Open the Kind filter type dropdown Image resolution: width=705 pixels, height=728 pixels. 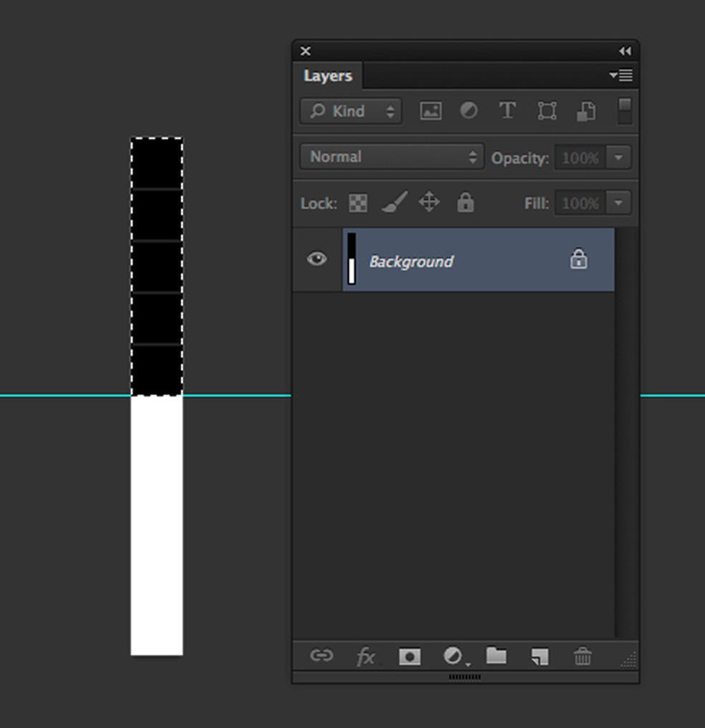[351, 111]
